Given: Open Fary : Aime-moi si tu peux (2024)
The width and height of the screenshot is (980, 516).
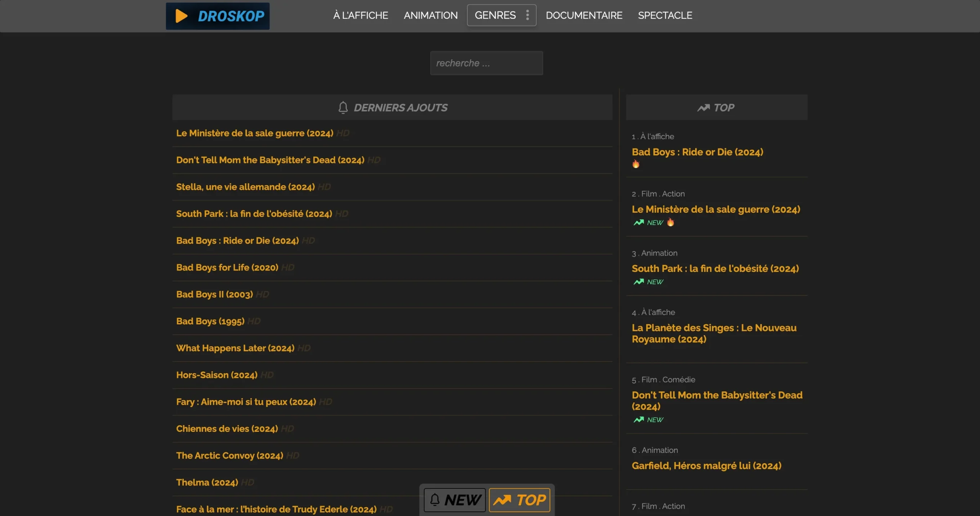Looking at the screenshot, I should pos(246,402).
